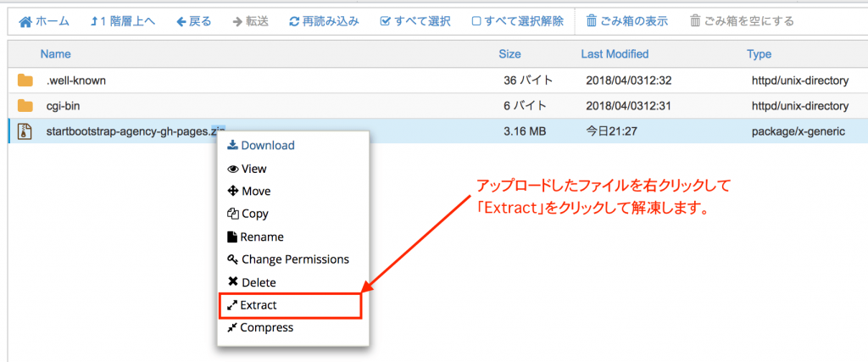Select Change Permissions in context menu
868x362 pixels.
(x=294, y=259)
